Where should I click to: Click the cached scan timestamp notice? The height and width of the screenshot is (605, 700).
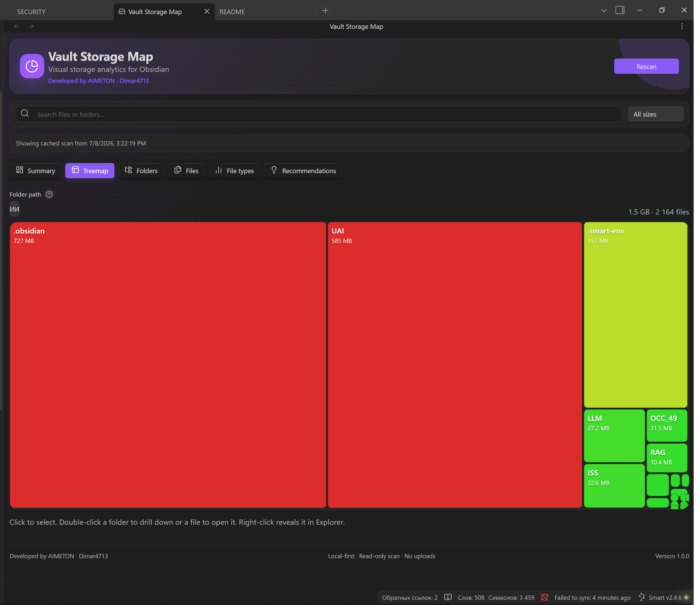pos(81,144)
